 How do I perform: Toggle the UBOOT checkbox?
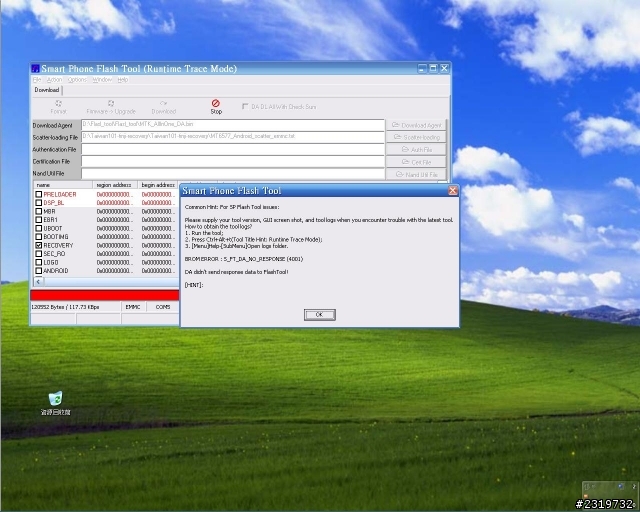click(38, 228)
